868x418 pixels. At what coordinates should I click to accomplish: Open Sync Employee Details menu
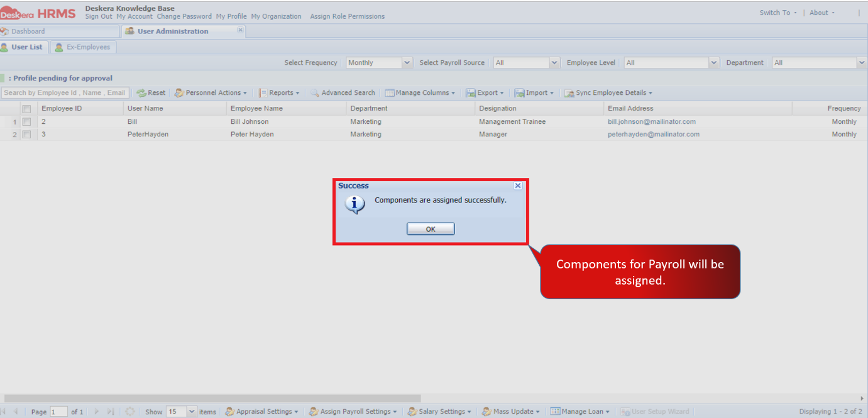[x=608, y=93]
